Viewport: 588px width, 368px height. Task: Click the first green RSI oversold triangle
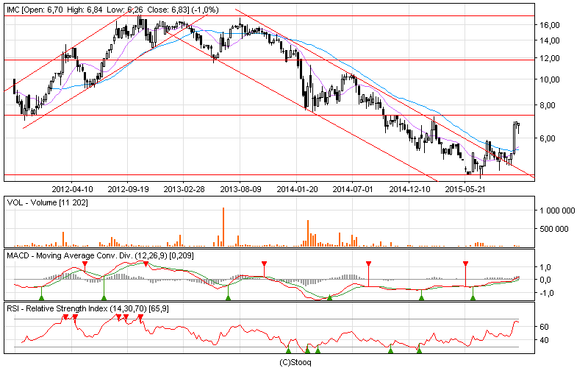tap(288, 351)
